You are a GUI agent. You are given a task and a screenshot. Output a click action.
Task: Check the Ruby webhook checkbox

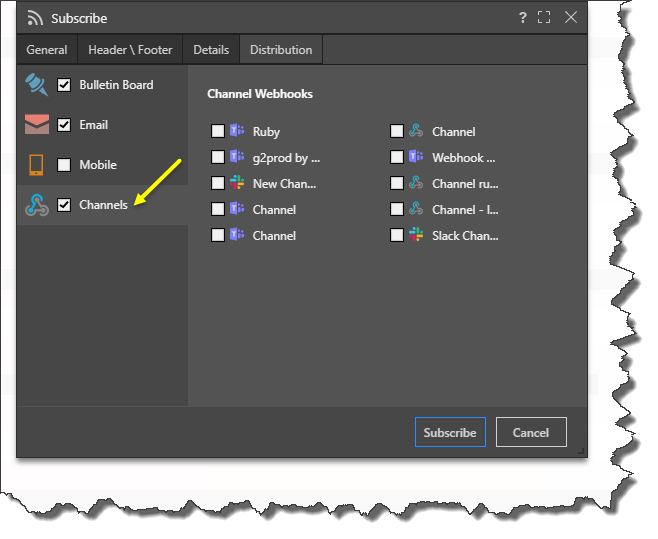(218, 132)
